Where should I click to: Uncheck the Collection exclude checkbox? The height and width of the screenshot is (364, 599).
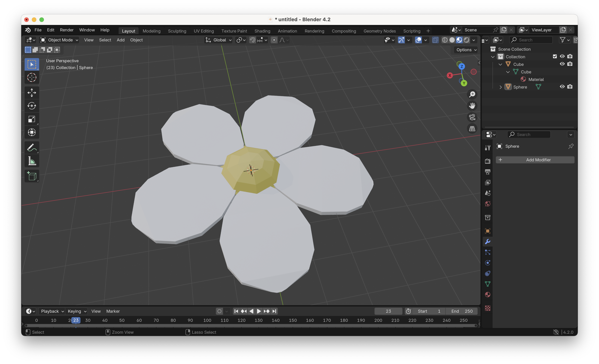555,56
